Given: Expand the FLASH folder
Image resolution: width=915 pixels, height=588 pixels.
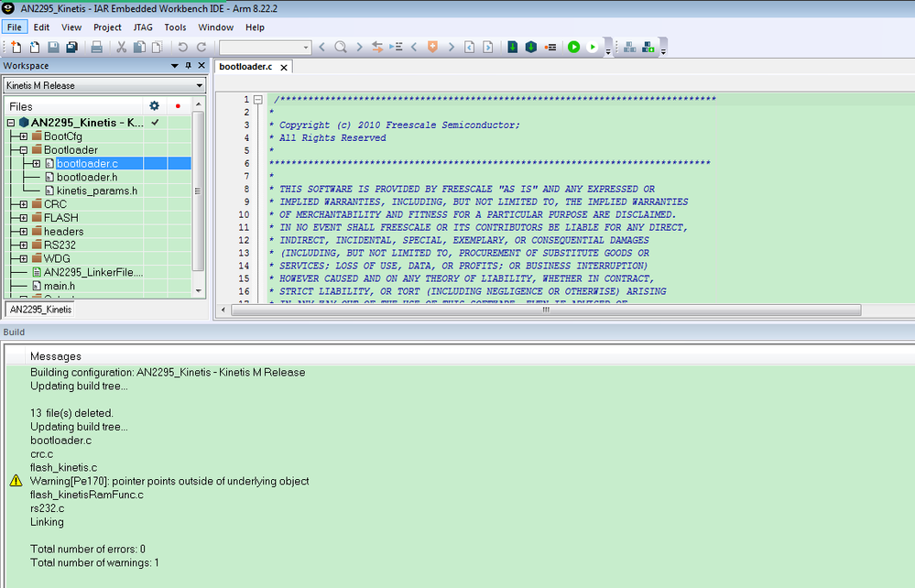Looking at the screenshot, I should [23, 218].
